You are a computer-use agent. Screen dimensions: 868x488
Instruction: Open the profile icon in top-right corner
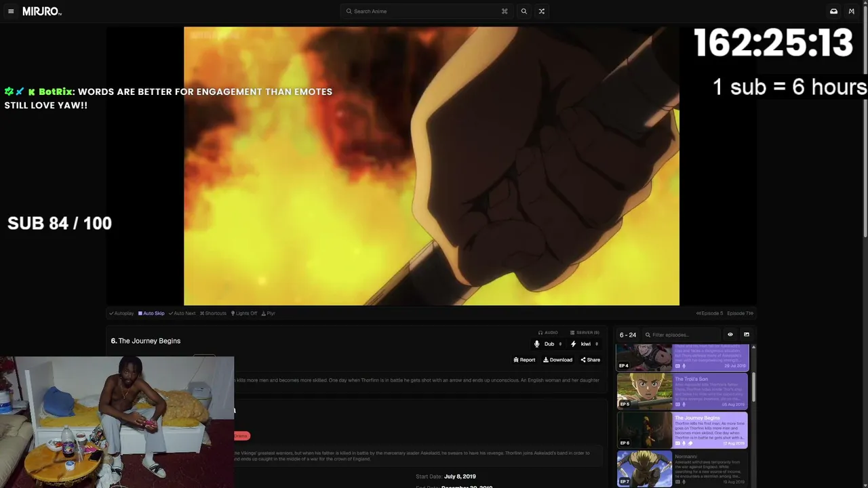851,12
